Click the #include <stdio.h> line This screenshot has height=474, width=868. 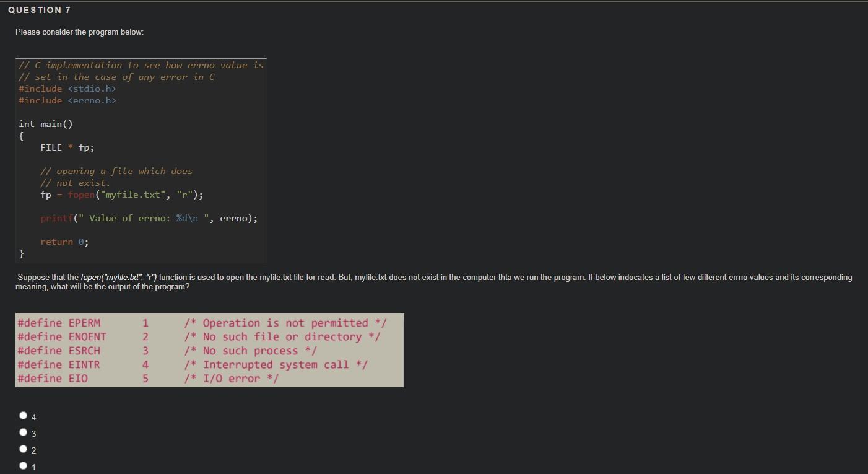pyautogui.click(x=66, y=88)
